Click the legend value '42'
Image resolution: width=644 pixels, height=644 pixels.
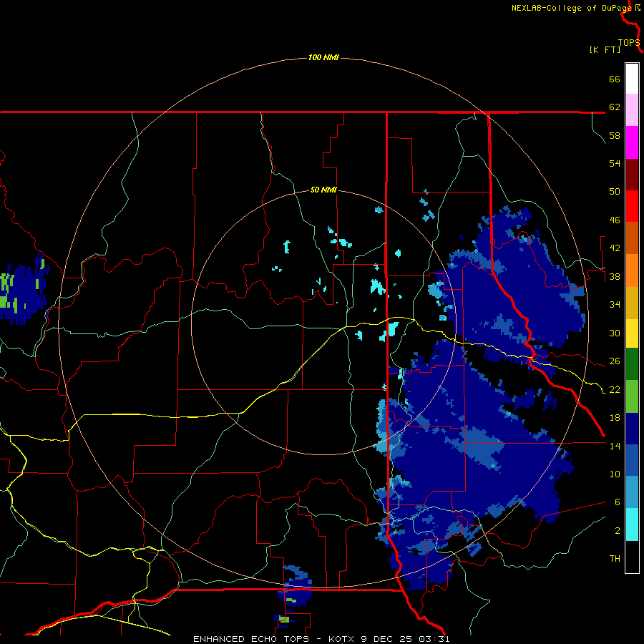pos(615,248)
